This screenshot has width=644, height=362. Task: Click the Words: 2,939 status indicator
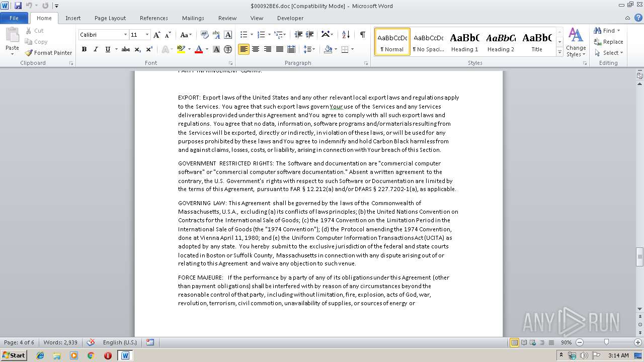pyautogui.click(x=60, y=342)
